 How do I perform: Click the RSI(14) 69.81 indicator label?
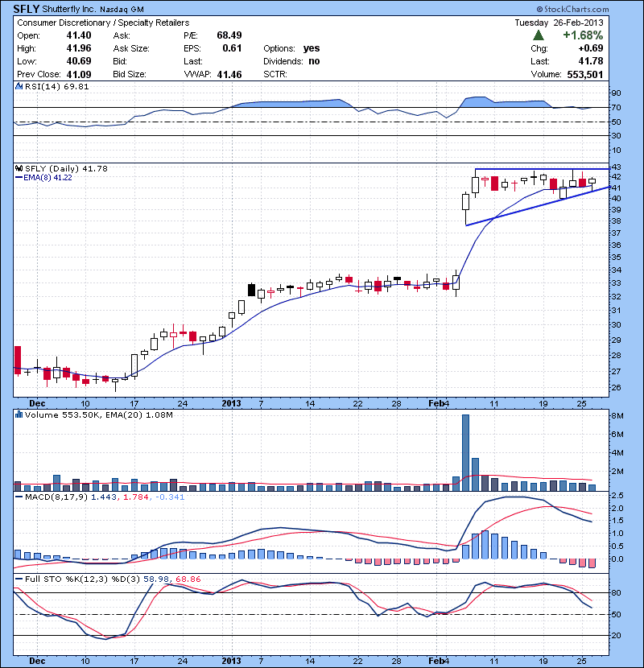pyautogui.click(x=56, y=86)
